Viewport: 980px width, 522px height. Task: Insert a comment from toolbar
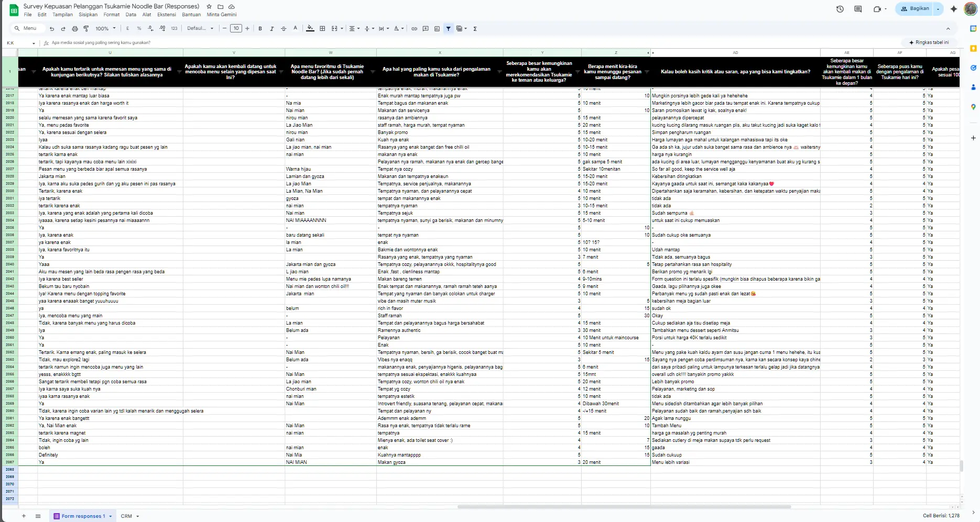(426, 29)
